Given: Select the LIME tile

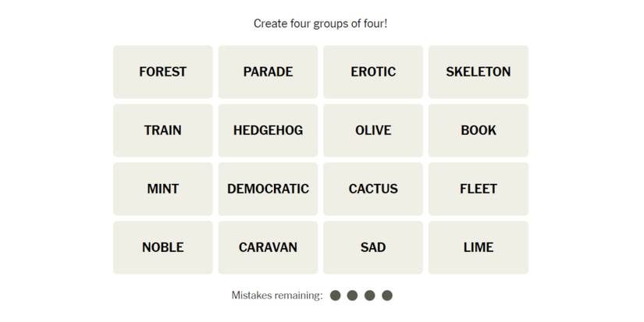Looking at the screenshot, I should tap(478, 247).
